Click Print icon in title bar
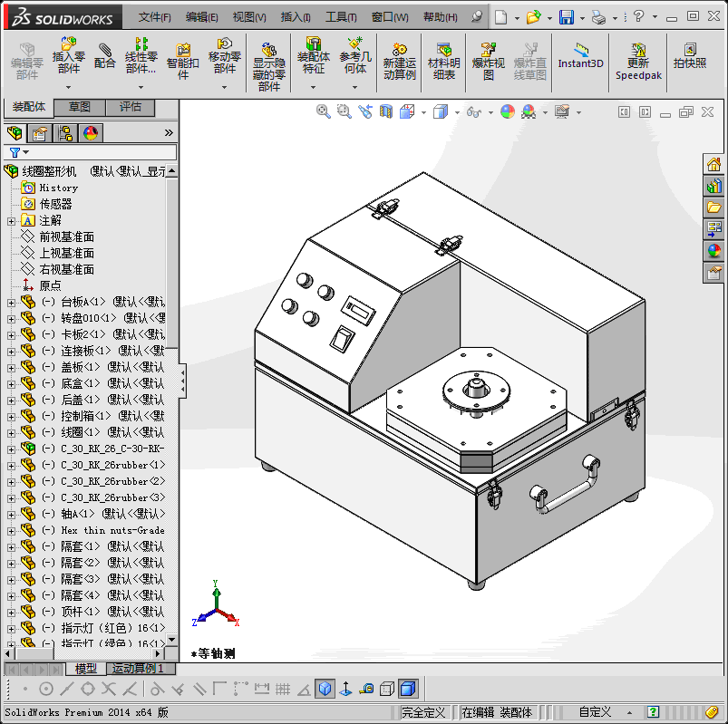Viewport: 728px width, 724px height. tap(599, 17)
